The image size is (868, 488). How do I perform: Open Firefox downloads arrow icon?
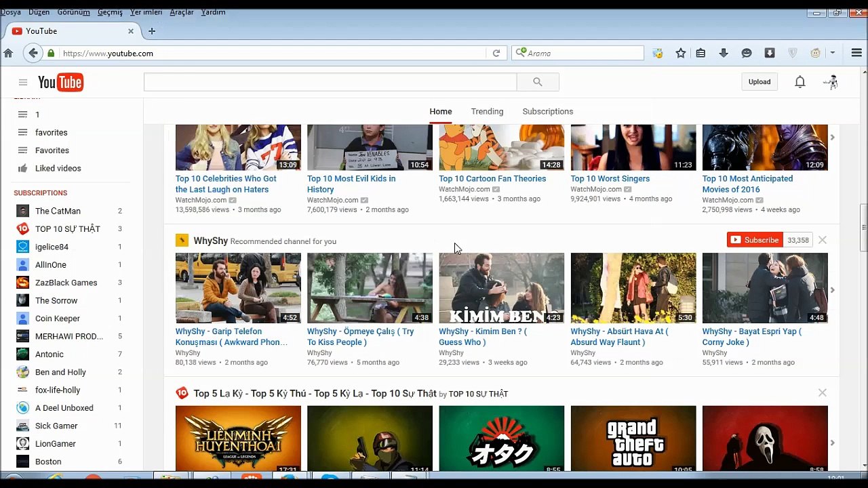[724, 53]
